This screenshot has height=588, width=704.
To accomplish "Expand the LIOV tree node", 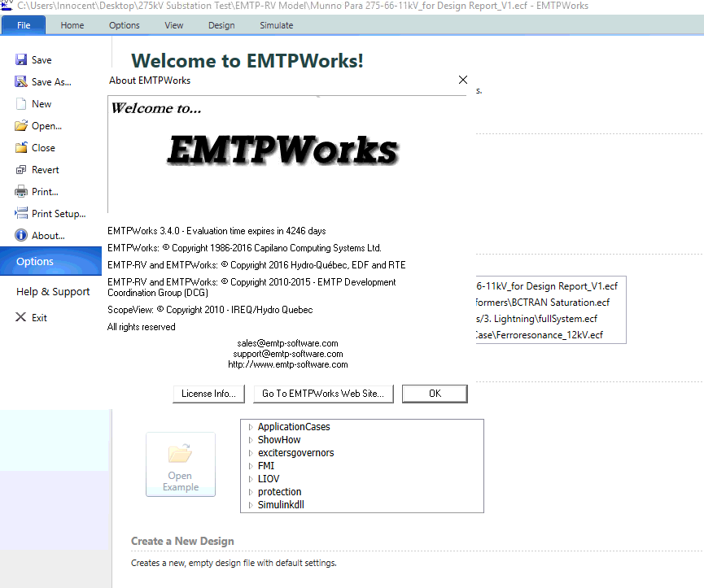I will pos(251,479).
